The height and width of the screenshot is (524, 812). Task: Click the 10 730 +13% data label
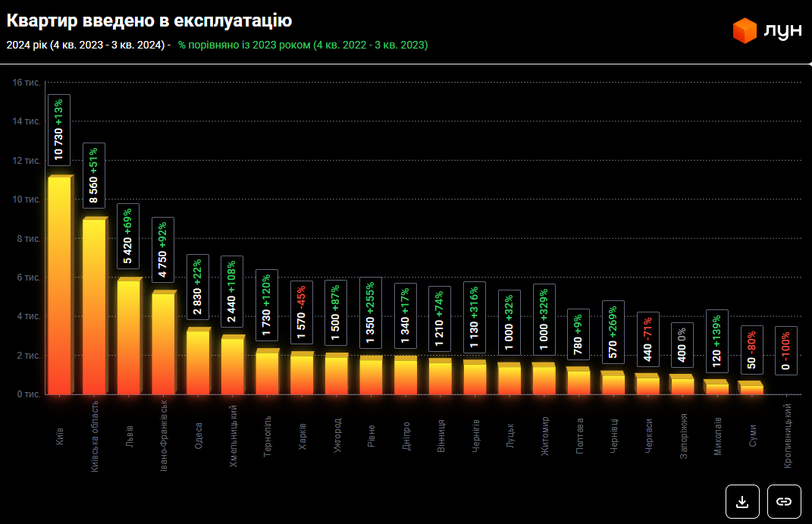pos(59,130)
